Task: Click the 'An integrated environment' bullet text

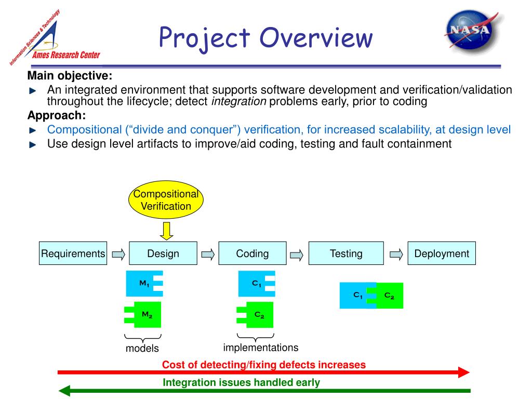Action: (x=280, y=96)
